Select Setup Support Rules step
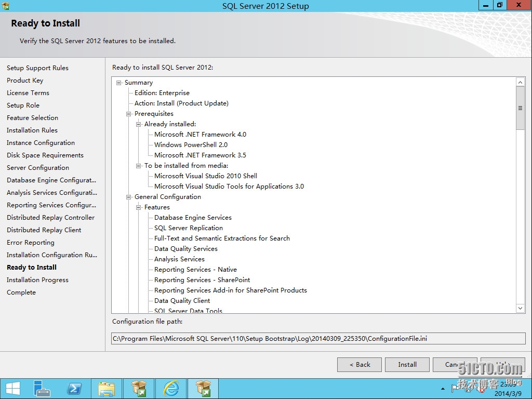The width and height of the screenshot is (532, 399). (x=37, y=68)
